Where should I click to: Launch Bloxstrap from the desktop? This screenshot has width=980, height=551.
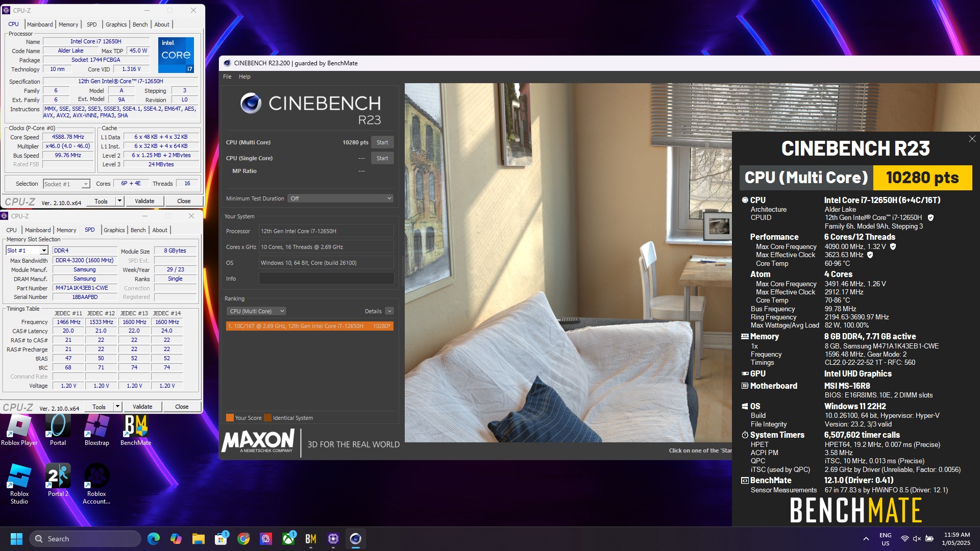[97, 430]
